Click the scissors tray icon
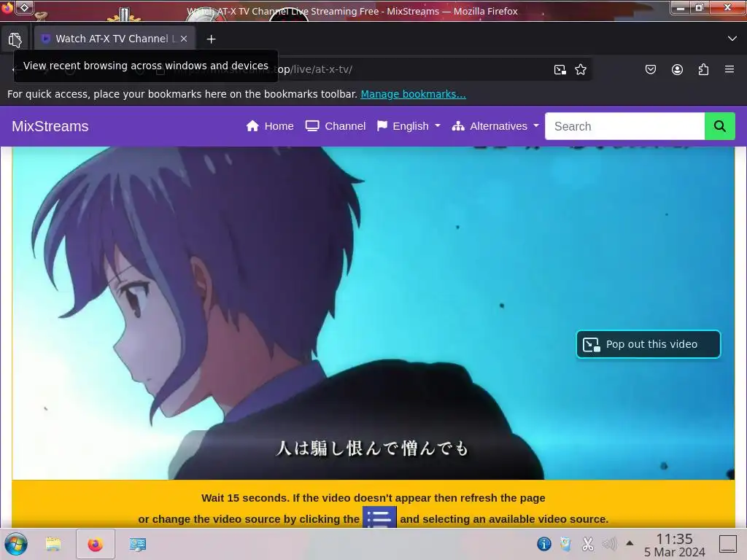747x560 pixels. (x=587, y=543)
